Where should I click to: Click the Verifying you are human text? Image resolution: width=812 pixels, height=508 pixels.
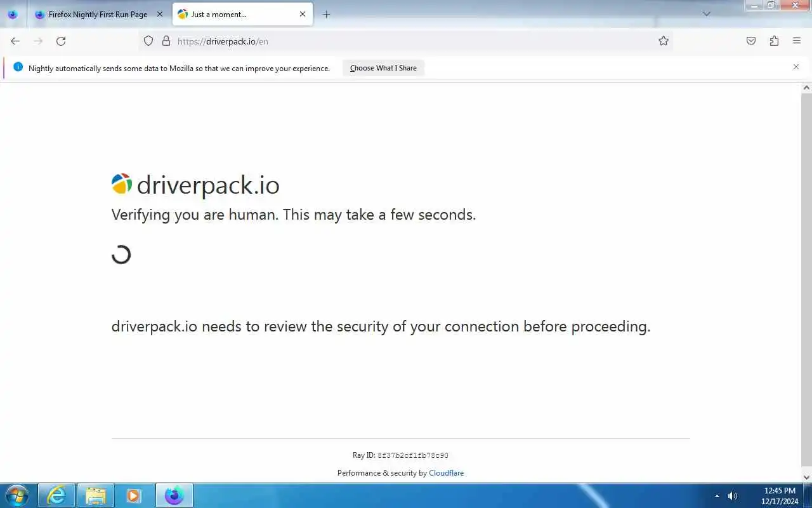(294, 215)
